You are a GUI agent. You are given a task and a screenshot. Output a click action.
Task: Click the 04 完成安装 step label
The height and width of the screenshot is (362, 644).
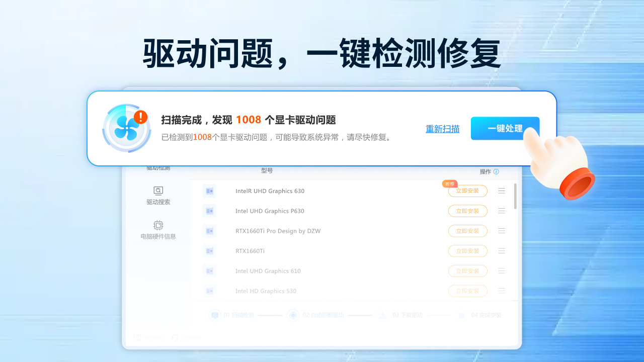point(487,315)
